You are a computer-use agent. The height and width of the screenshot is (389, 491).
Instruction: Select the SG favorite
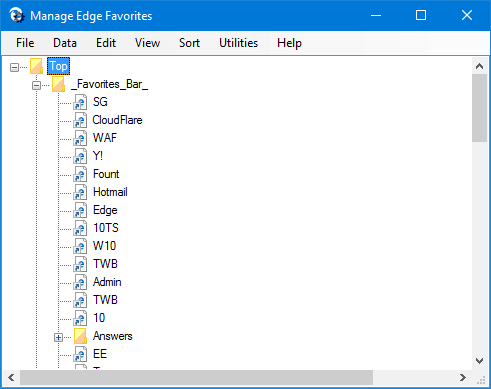click(x=100, y=102)
